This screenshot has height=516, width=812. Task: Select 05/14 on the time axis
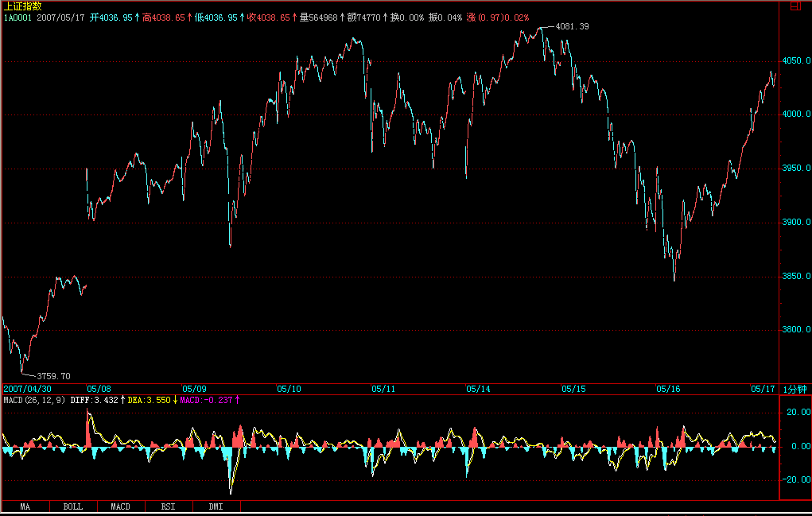478,390
